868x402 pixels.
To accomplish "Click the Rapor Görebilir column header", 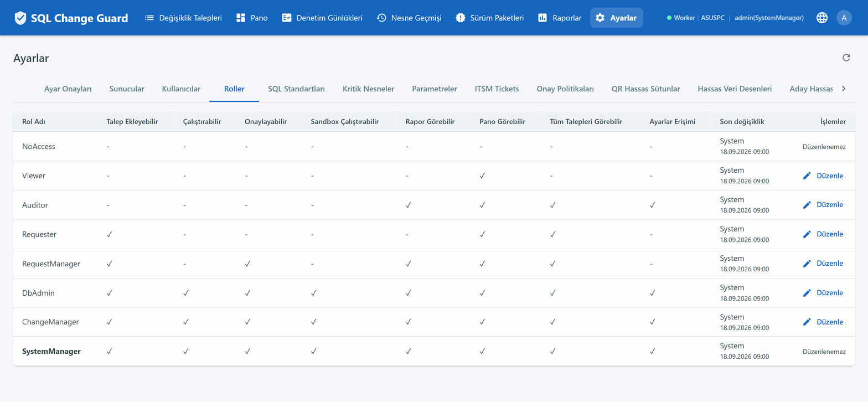I will coord(430,122).
